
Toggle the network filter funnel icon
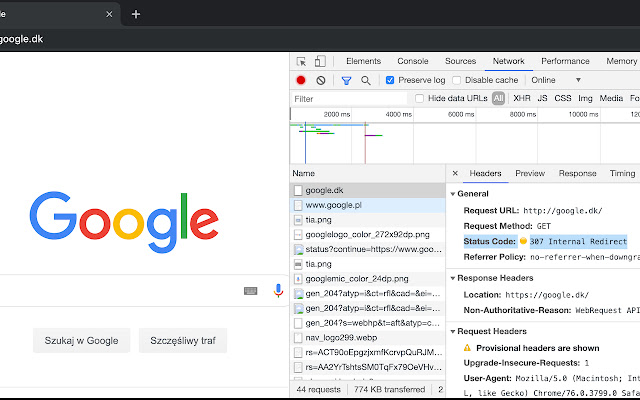pos(346,81)
